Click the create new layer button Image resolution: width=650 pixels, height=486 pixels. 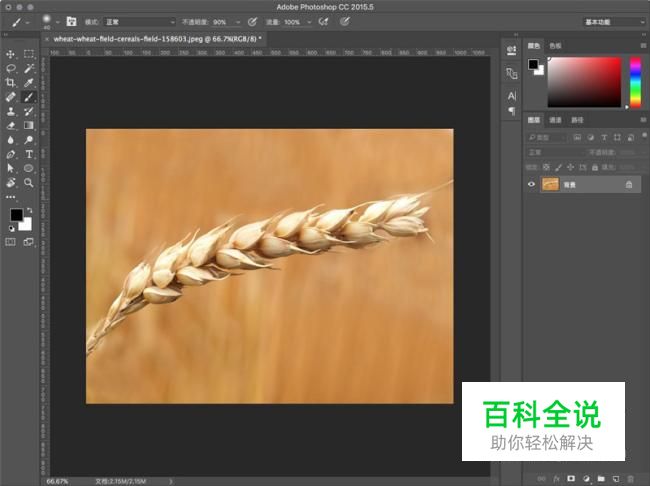click(x=617, y=478)
